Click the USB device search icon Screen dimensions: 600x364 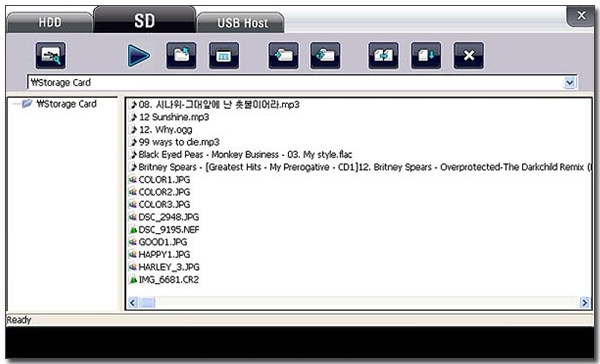click(x=51, y=56)
